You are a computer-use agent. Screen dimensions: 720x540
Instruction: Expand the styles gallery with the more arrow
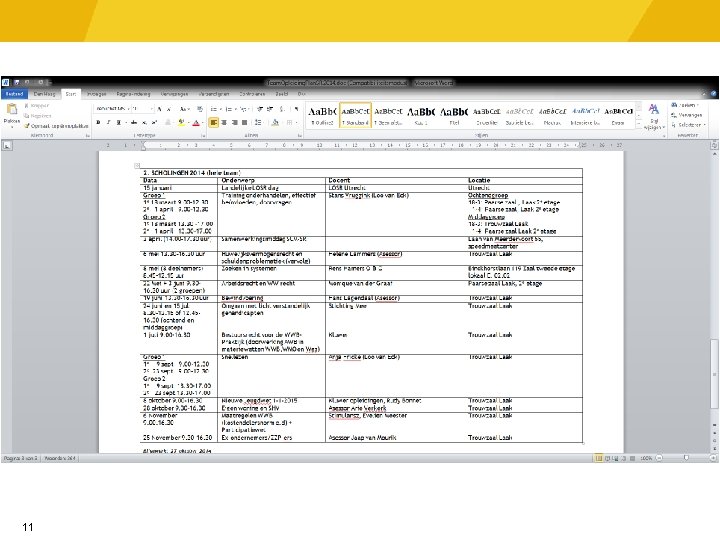point(639,125)
